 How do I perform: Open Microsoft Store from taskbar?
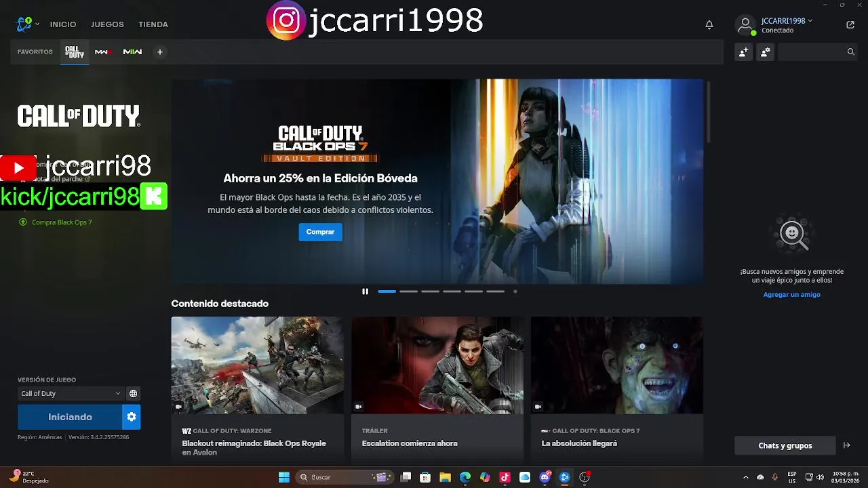coord(425,477)
